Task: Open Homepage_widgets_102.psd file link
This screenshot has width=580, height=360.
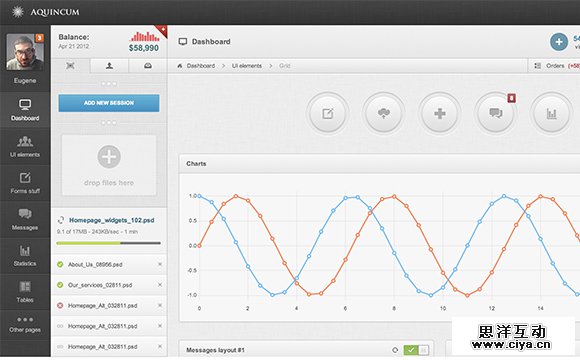Action: point(112,220)
